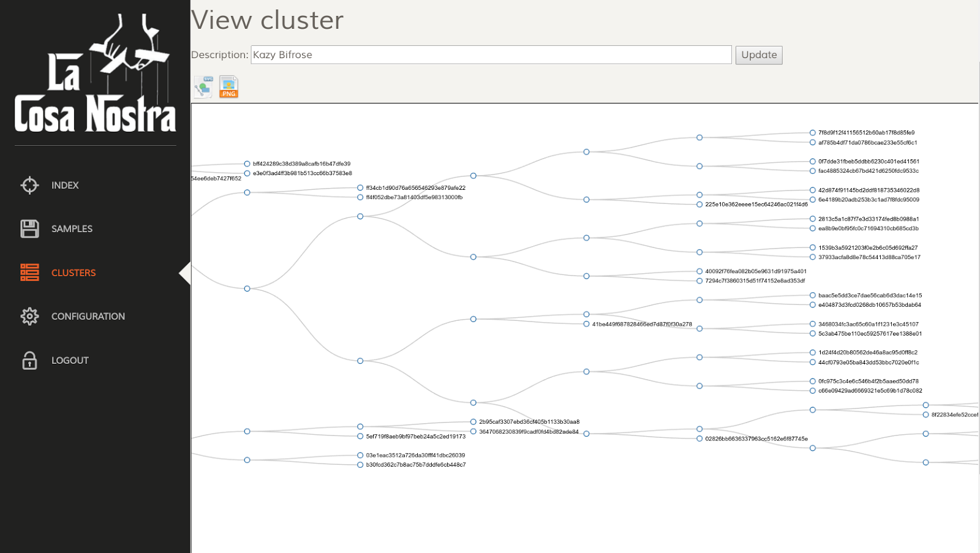Viewport: 980px width, 553px height.
Task: Toggle the node next to 40092f76fea082b05e9631d91975a401
Action: tap(699, 272)
